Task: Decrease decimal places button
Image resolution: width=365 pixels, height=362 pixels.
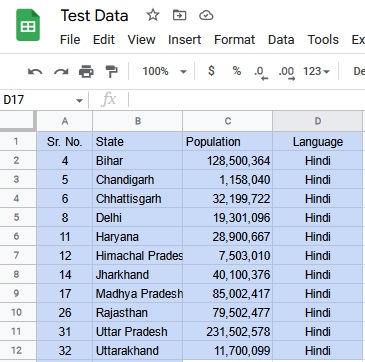Action: click(261, 73)
